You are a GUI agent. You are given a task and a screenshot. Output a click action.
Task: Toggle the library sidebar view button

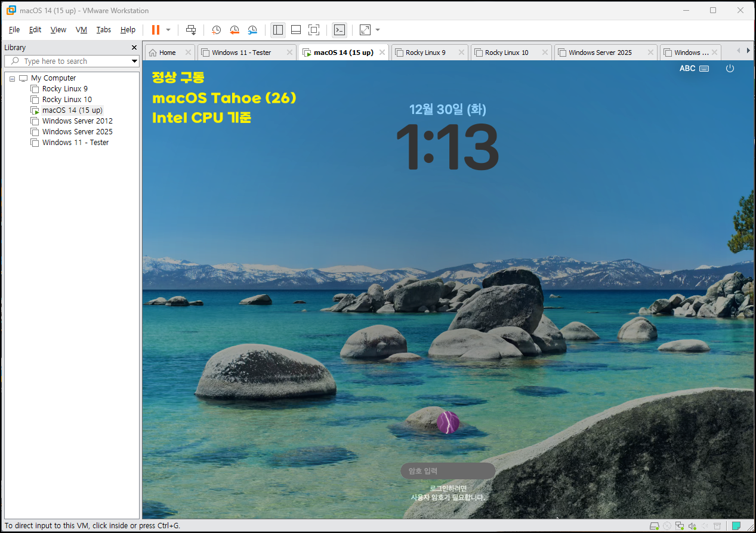pos(278,30)
